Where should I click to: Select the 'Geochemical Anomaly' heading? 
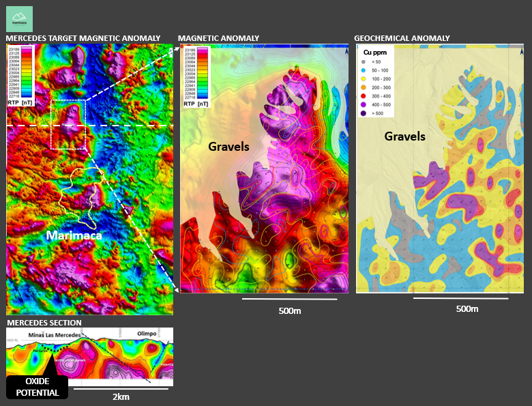(402, 38)
